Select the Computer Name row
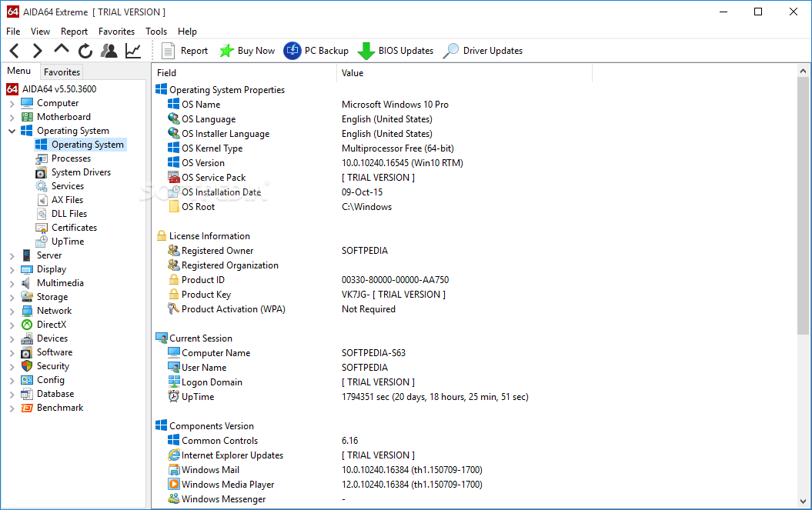 click(371, 353)
